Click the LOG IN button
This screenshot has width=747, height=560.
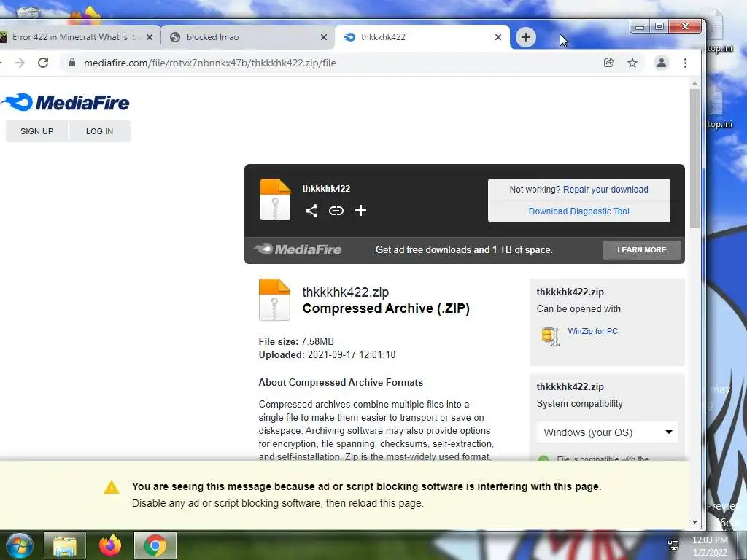99,131
